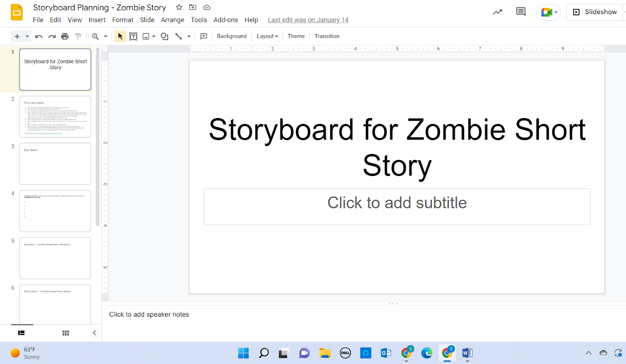The height and width of the screenshot is (364, 626).
Task: Print the presentation using the printer icon
Action: point(65,36)
